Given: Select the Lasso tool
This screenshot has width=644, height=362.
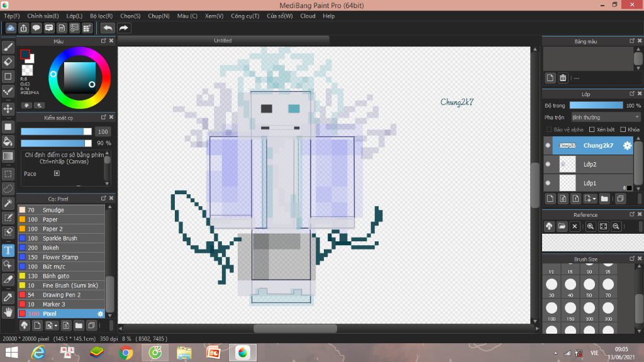Looking at the screenshot, I should (x=8, y=189).
